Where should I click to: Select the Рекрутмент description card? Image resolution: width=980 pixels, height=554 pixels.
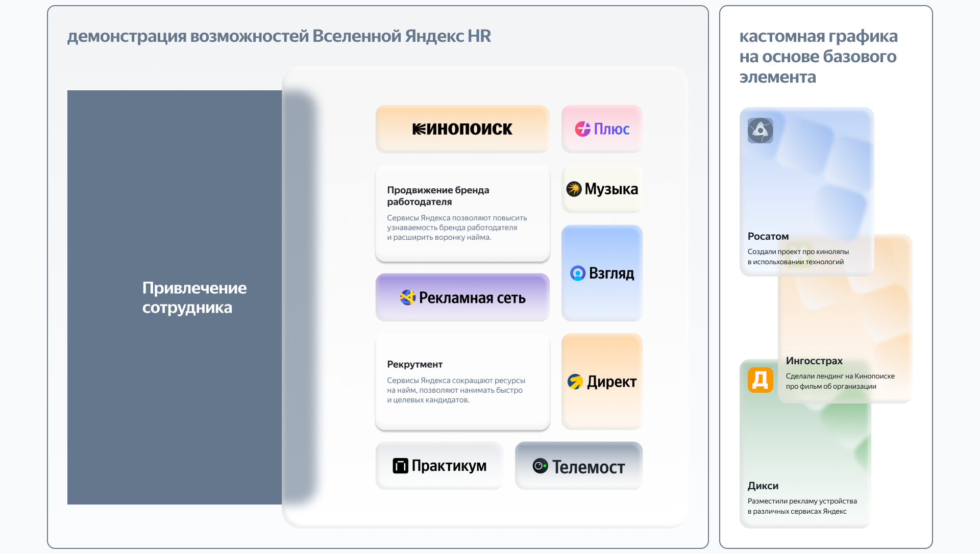click(462, 382)
